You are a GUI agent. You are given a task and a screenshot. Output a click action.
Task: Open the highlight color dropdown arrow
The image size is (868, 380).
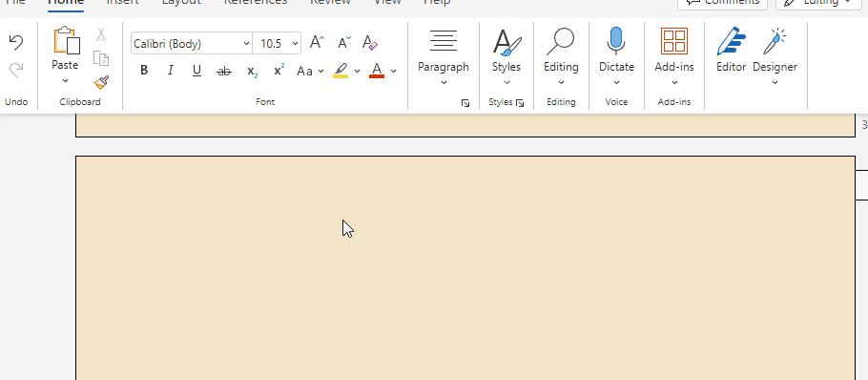(357, 71)
